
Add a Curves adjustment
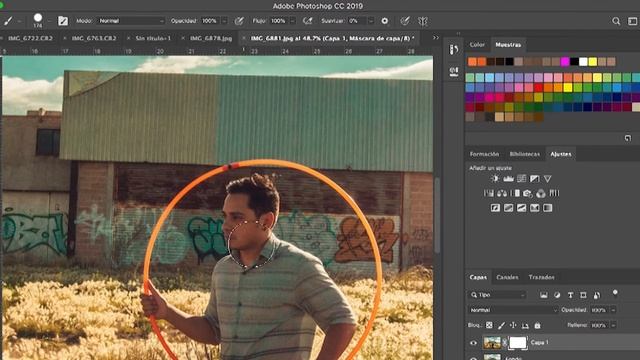521,178
